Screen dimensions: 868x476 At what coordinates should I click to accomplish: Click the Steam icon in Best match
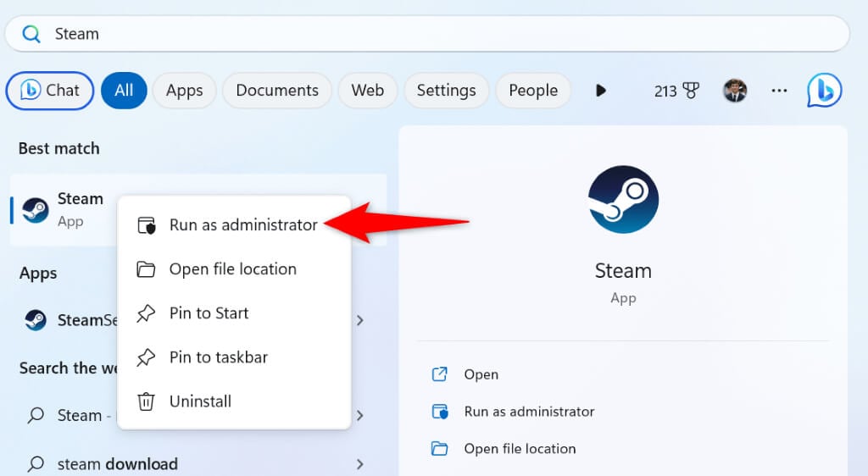(36, 211)
